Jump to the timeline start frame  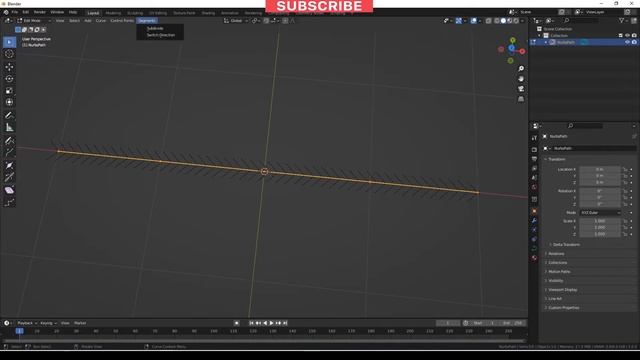[x=251, y=323]
